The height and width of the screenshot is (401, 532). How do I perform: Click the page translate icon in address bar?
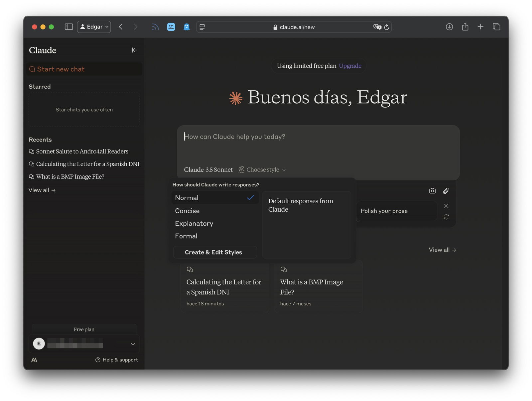[377, 27]
